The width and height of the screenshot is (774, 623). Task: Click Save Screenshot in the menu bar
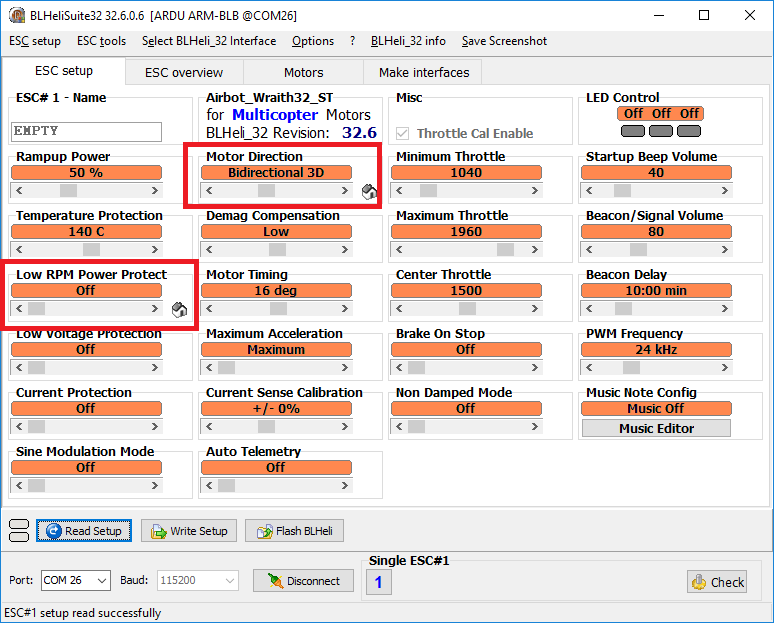click(504, 41)
